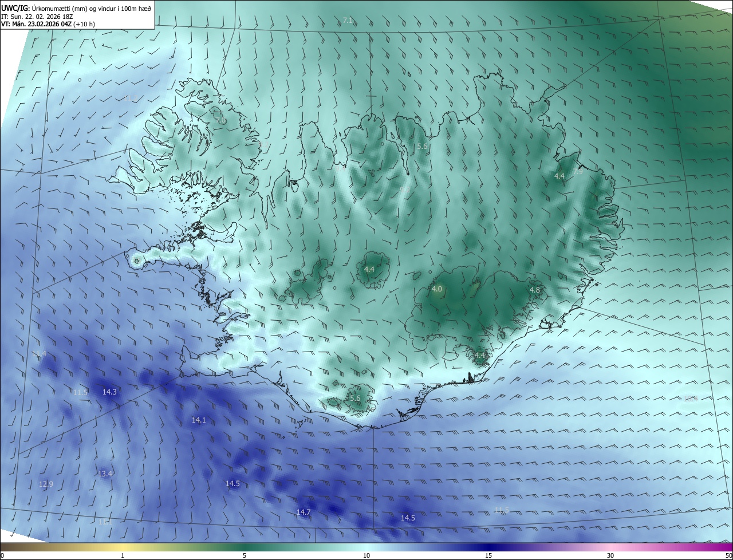The height and width of the screenshot is (560, 733).
Task: Click the 12.9 value label
Action: click(x=46, y=484)
